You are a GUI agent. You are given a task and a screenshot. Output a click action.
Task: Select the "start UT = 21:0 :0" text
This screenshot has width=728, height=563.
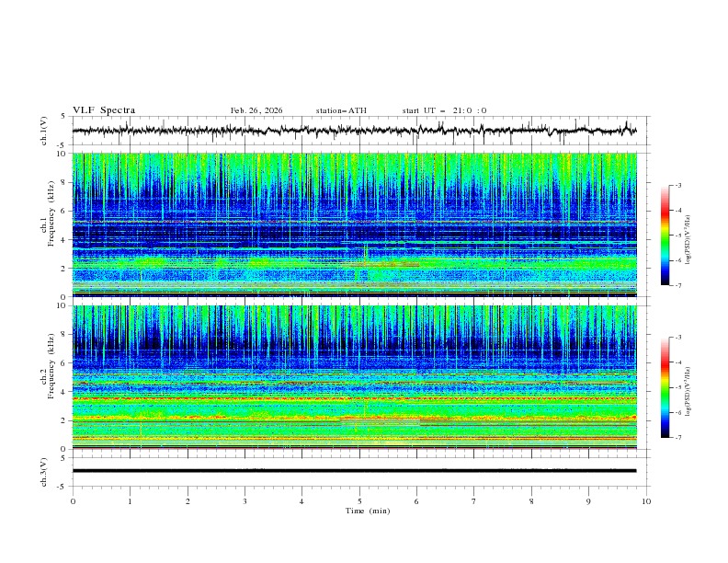tap(444, 110)
